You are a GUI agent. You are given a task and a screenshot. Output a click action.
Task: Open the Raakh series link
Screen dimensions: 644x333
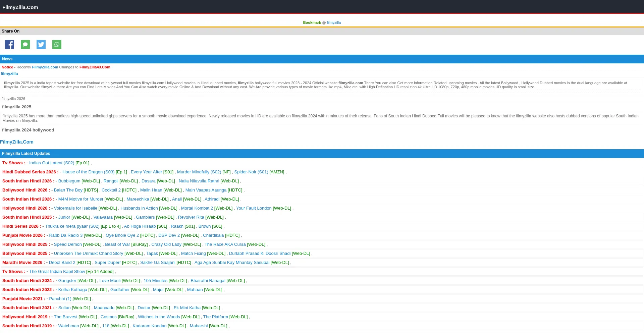pyautogui.click(x=177, y=226)
